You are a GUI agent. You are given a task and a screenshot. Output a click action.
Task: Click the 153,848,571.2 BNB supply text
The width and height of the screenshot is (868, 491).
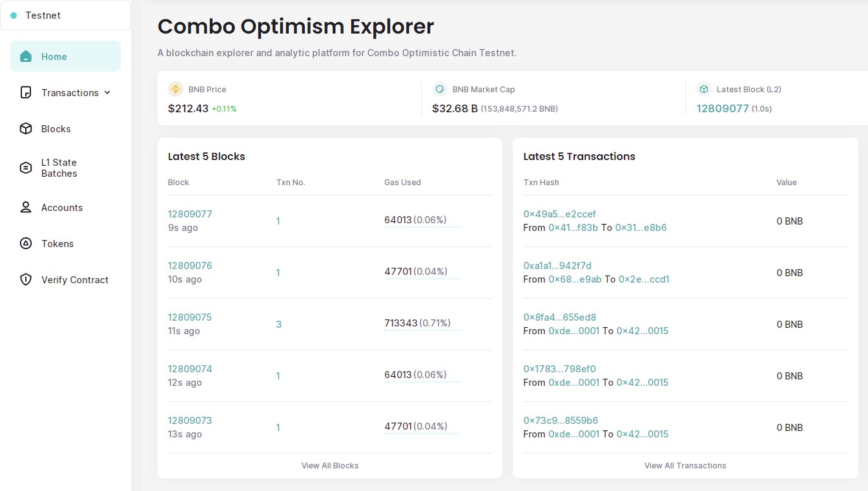coord(519,109)
